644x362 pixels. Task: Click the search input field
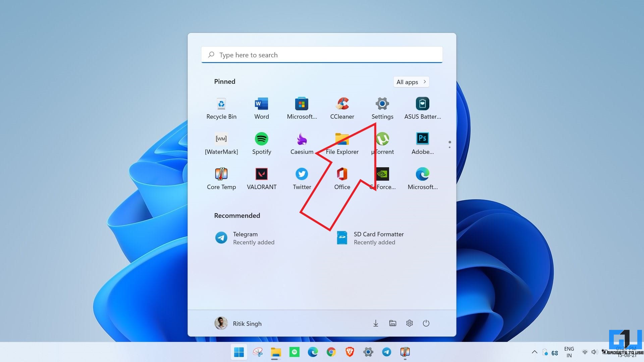click(x=322, y=54)
